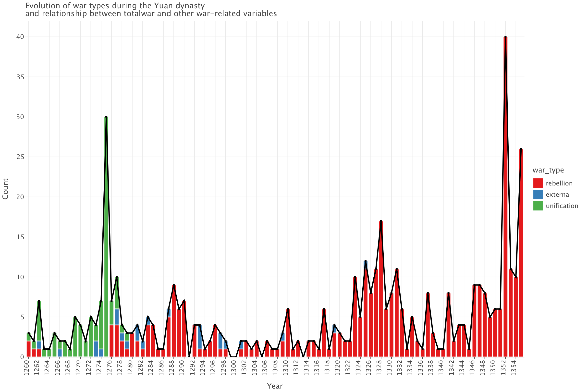The image size is (588, 392).
Task: Toggle the rebellion legend label
Action: pos(559,183)
